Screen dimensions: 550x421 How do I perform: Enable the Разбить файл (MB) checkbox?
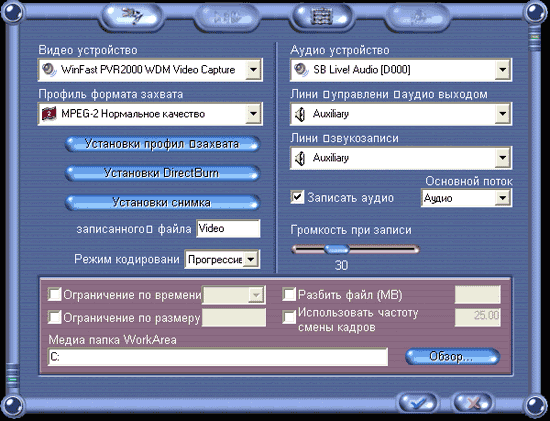(289, 294)
